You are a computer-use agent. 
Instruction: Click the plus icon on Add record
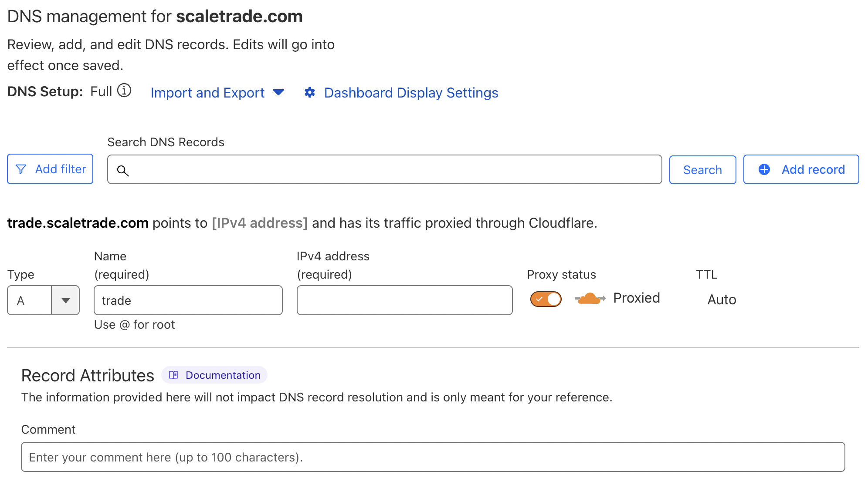coord(764,169)
